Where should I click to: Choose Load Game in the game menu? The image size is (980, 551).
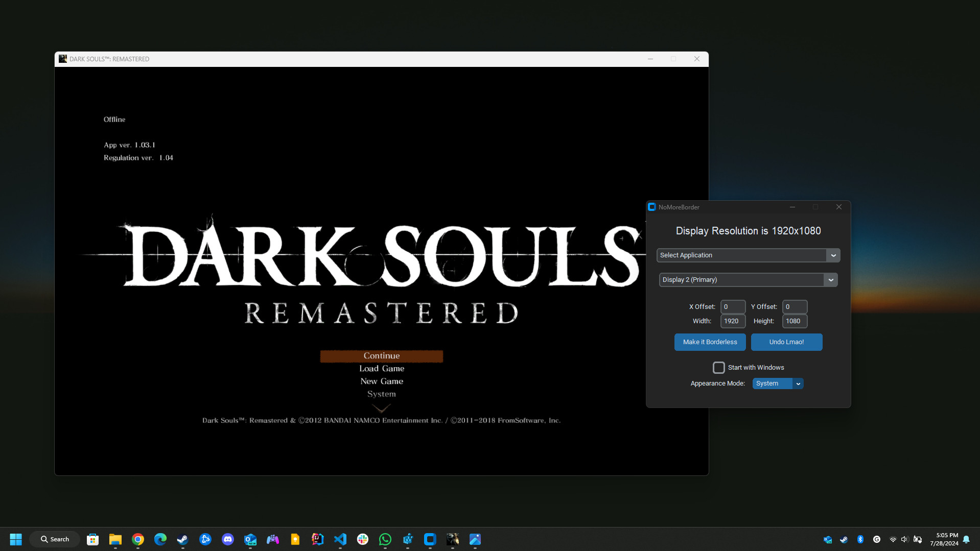pos(381,369)
